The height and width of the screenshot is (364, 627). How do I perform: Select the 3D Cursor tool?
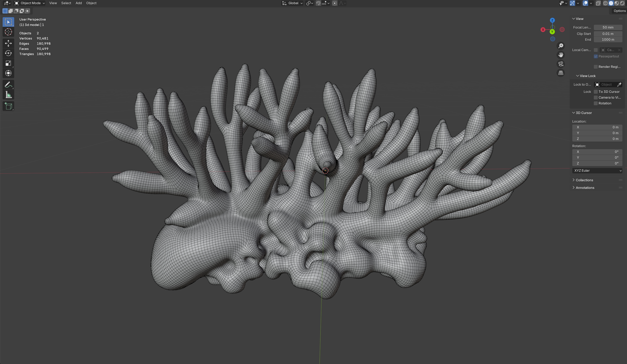pyautogui.click(x=8, y=32)
